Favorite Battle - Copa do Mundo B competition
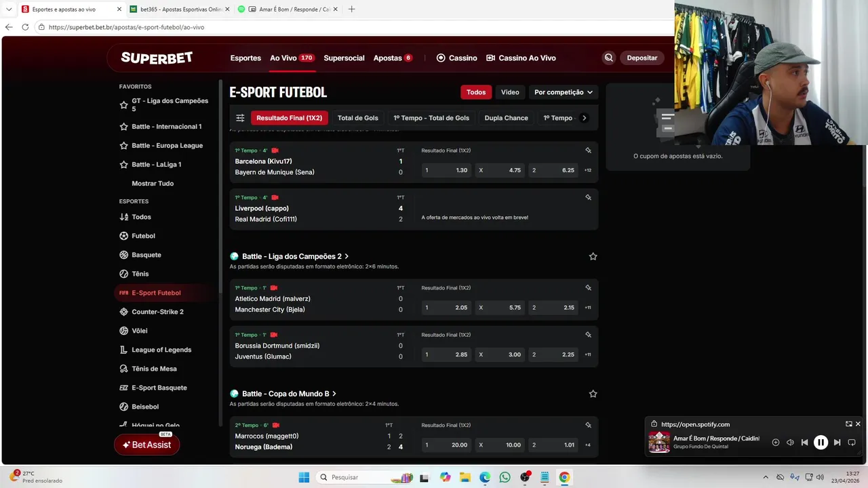 pyautogui.click(x=593, y=394)
